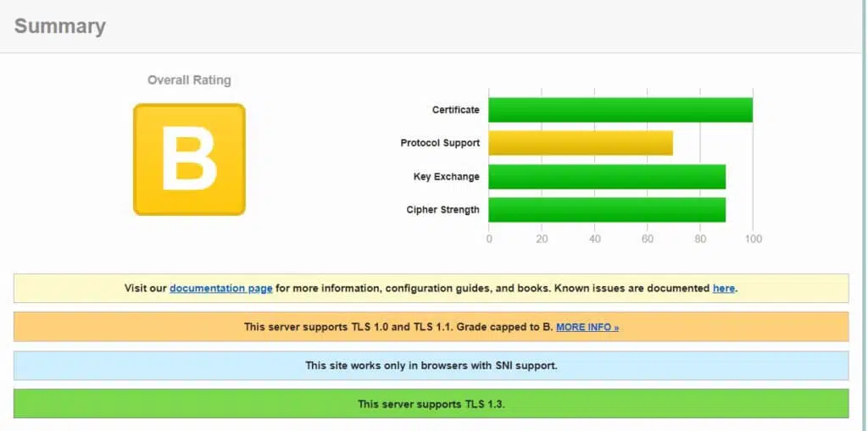Click the 100 axis value on chart
This screenshot has height=431, width=868.
(x=753, y=239)
